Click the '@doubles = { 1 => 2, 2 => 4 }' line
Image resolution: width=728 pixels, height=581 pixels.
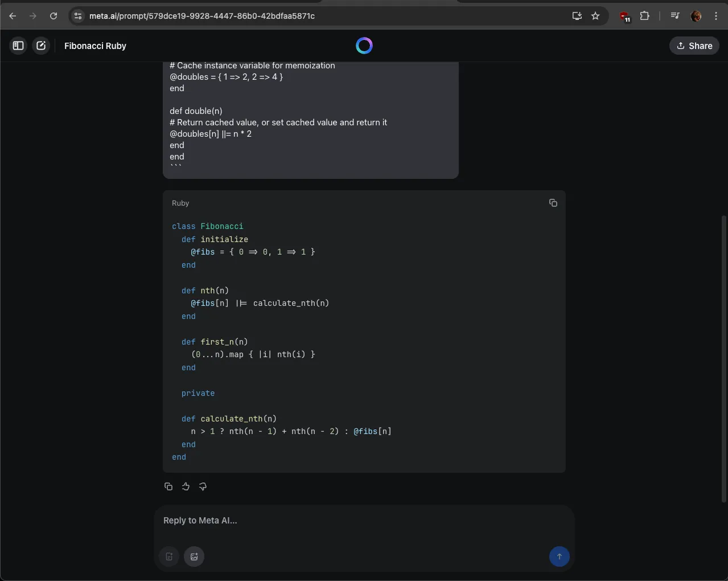coord(226,77)
